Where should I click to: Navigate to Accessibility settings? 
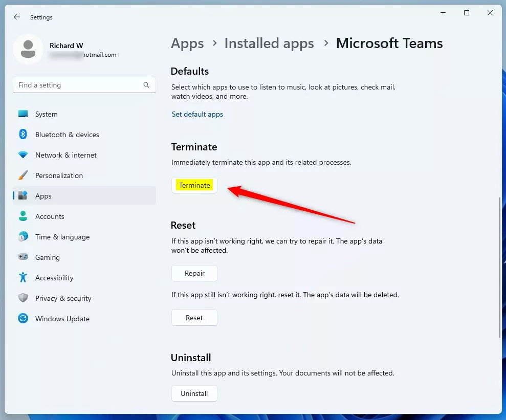(84, 277)
